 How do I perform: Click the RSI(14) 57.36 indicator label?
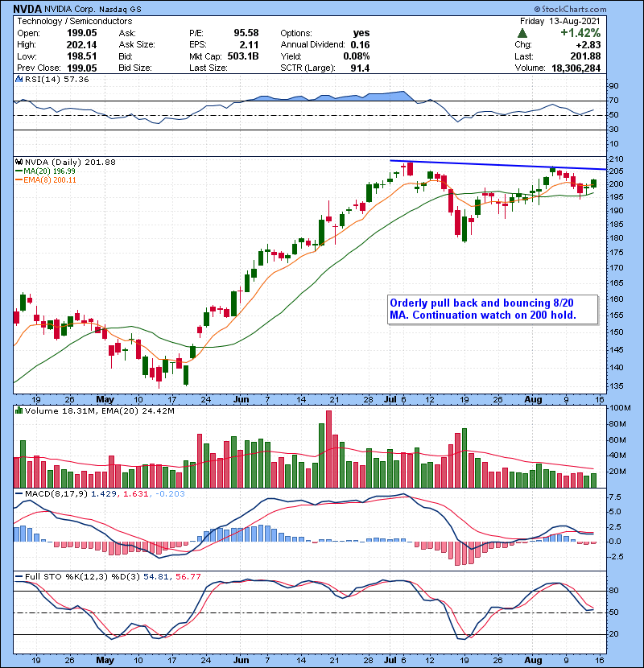(x=56, y=79)
